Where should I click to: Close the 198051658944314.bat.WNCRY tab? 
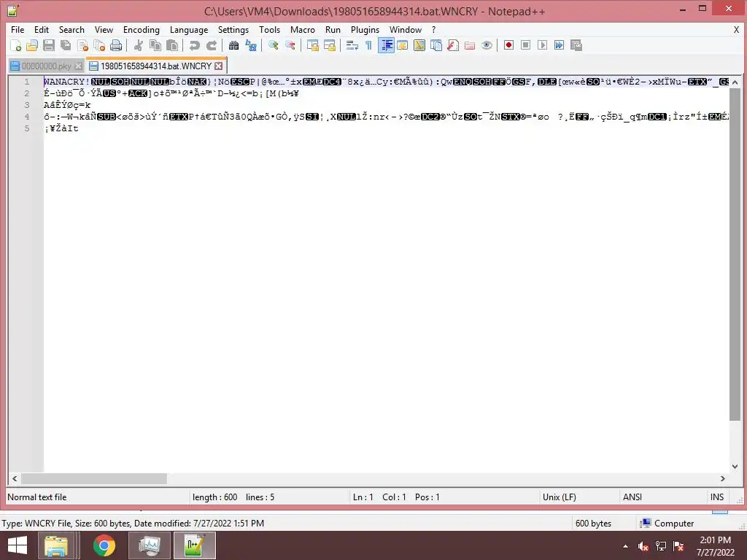[x=218, y=66]
